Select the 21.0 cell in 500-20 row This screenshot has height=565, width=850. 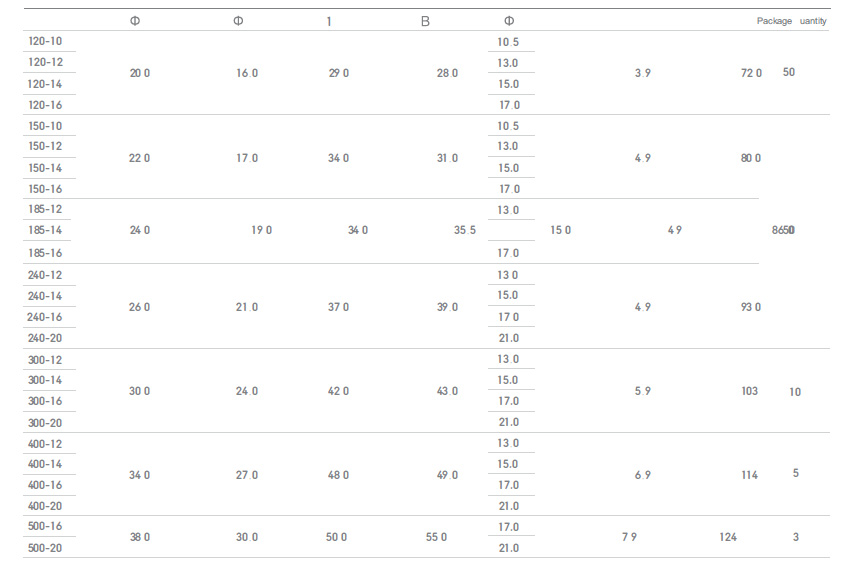pyautogui.click(x=508, y=548)
